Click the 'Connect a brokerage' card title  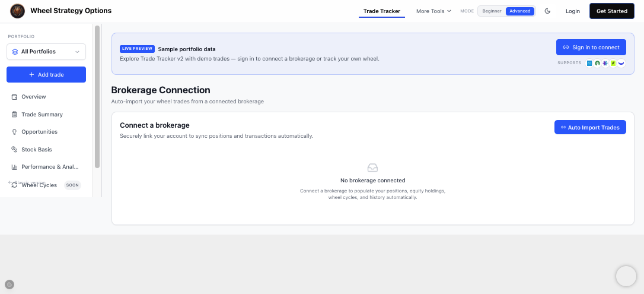(x=154, y=125)
